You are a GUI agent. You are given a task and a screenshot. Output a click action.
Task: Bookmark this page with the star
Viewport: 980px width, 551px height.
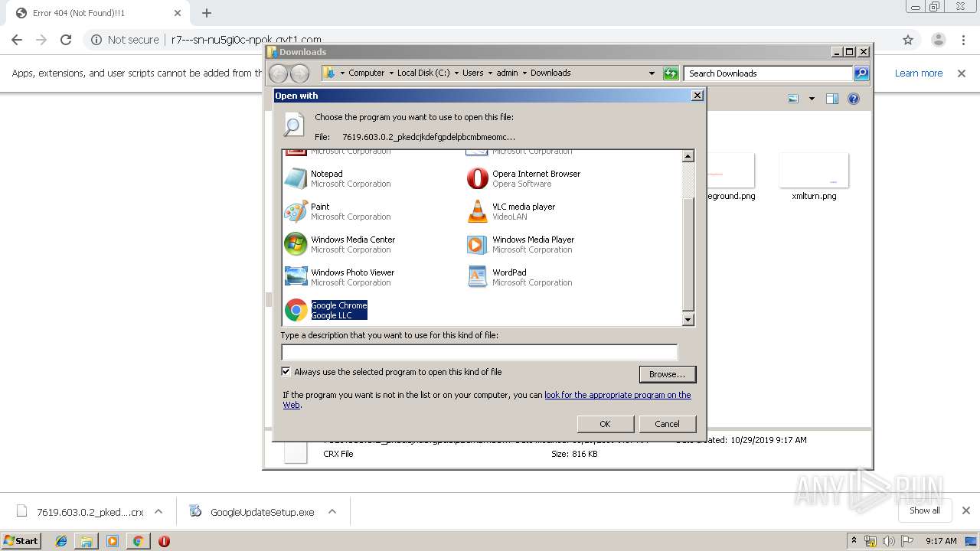click(908, 40)
